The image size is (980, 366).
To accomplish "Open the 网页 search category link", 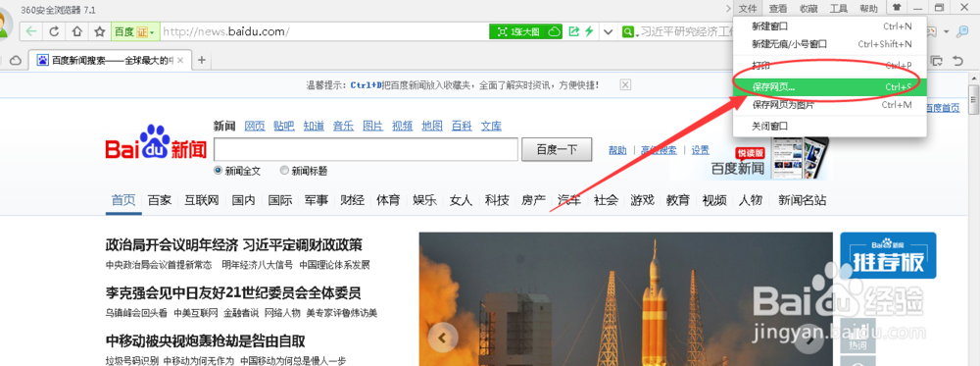I will pos(255,126).
